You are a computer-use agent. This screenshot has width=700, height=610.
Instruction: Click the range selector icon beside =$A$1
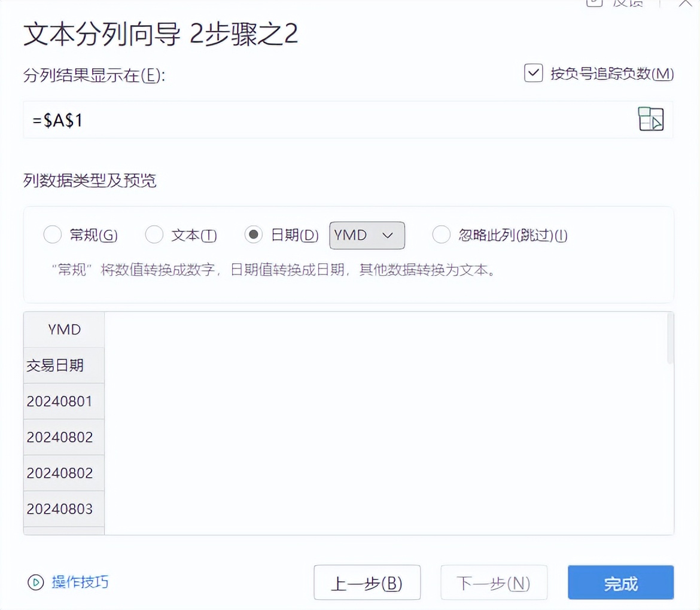coord(651,119)
